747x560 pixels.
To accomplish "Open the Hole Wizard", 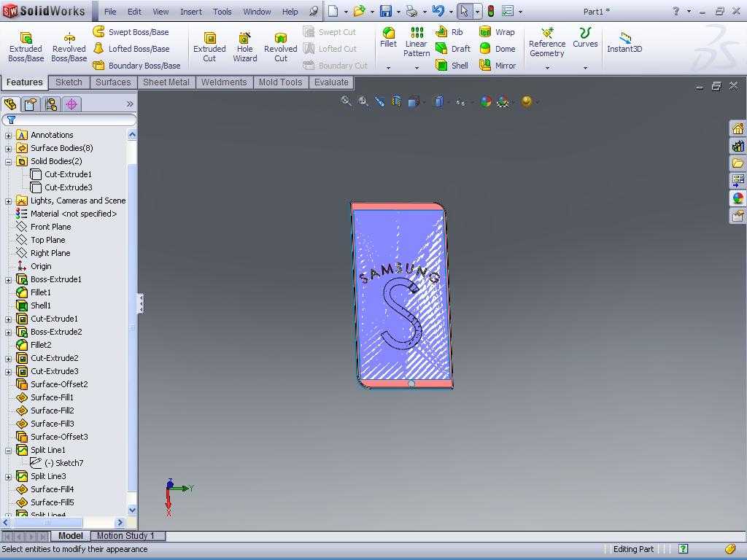I will tap(245, 46).
